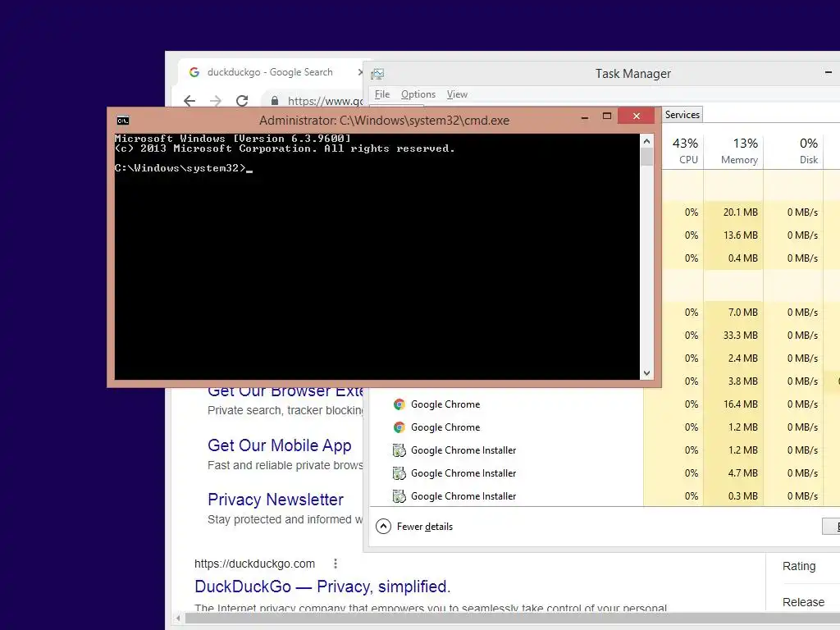Viewport: 840px width, 630px height.
Task: Open the Get Our Browser Extension link
Action: [x=285, y=392]
